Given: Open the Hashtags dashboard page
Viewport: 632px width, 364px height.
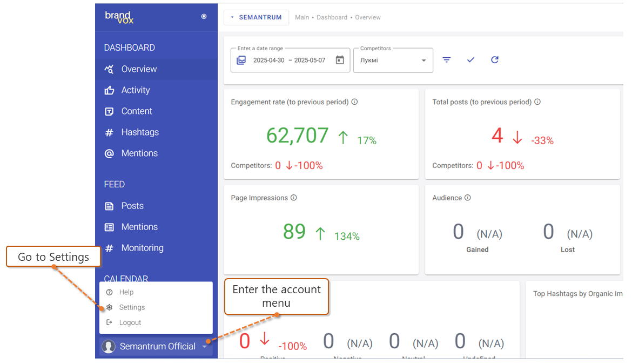Looking at the screenshot, I should pyautogui.click(x=156, y=132).
